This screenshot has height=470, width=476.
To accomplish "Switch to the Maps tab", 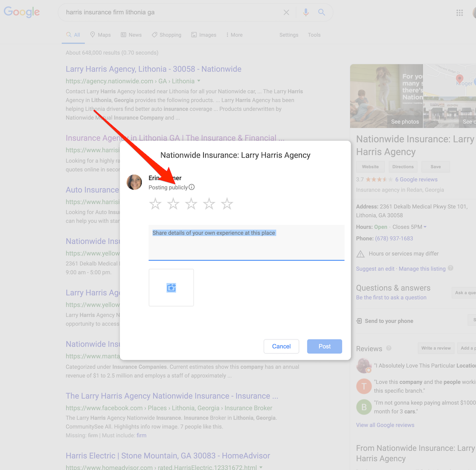I will point(100,35).
